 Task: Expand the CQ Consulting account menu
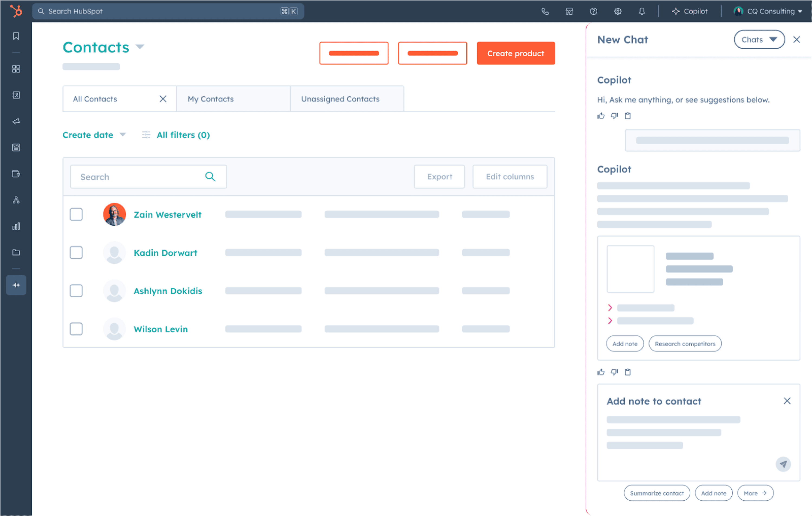click(768, 11)
